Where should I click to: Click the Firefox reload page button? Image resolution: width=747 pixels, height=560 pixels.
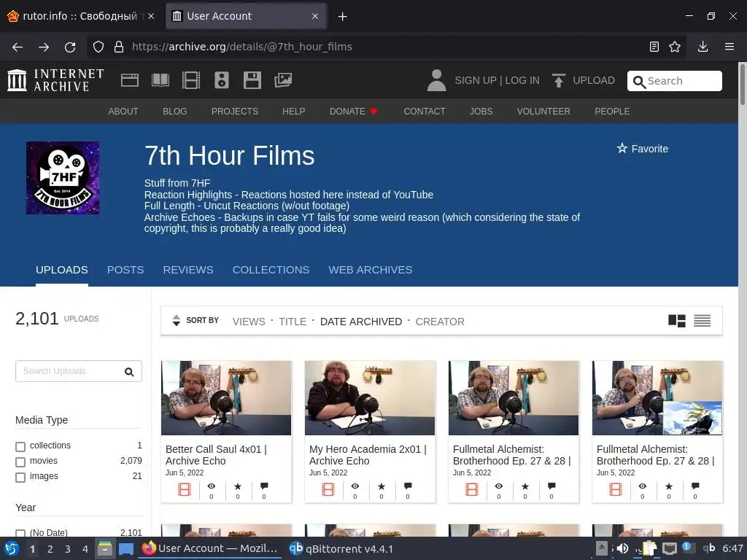tap(70, 47)
